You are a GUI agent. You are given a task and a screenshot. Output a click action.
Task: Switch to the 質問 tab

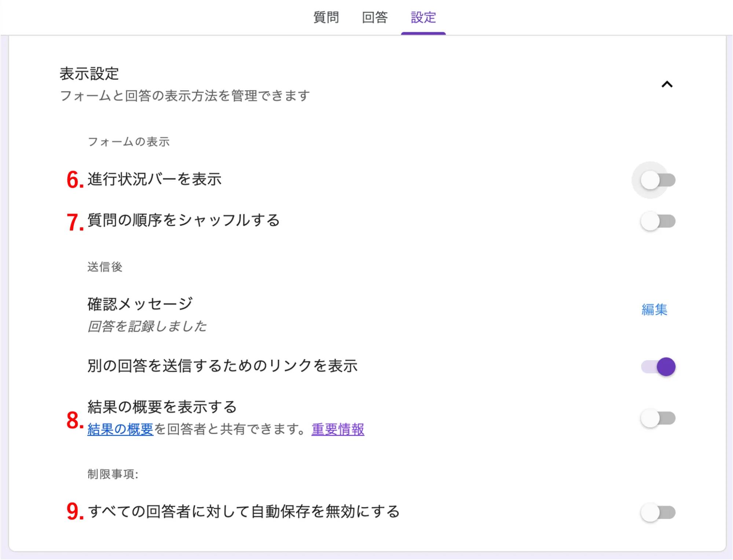click(x=326, y=17)
